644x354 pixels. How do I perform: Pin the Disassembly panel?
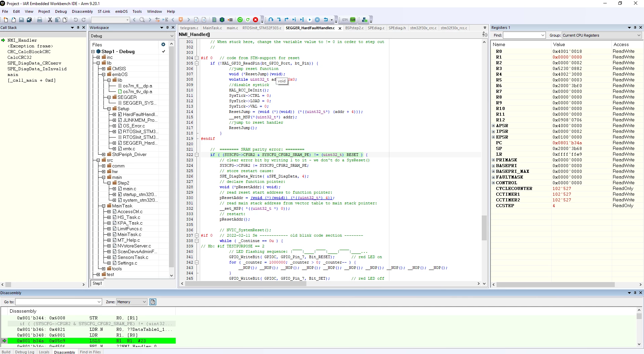(635, 293)
